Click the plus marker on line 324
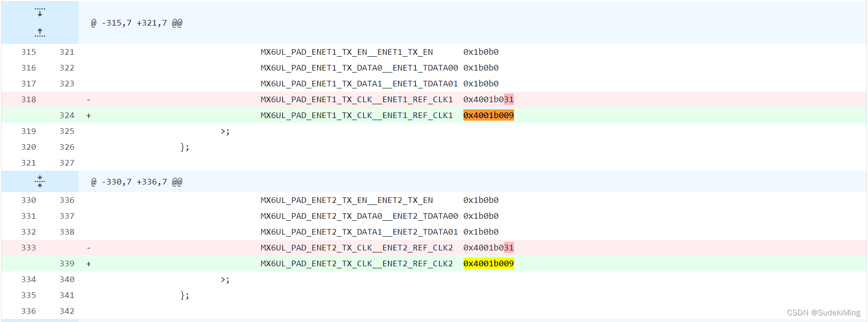868x322 pixels. click(88, 116)
